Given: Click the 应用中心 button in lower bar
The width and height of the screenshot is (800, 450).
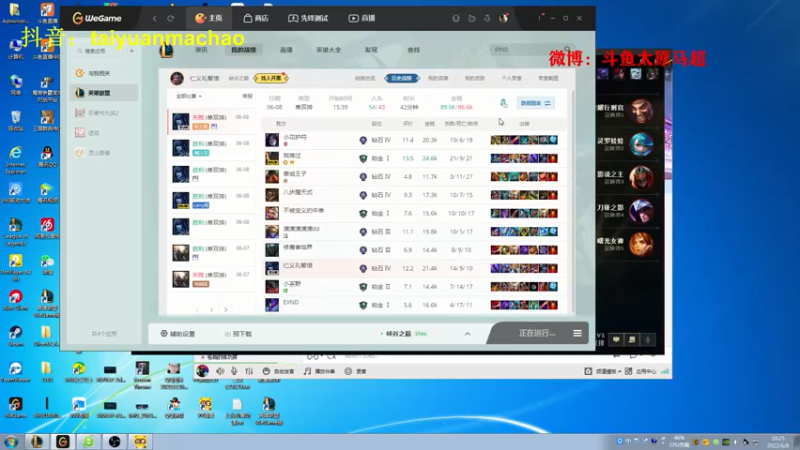Looking at the screenshot, I should coord(641,371).
